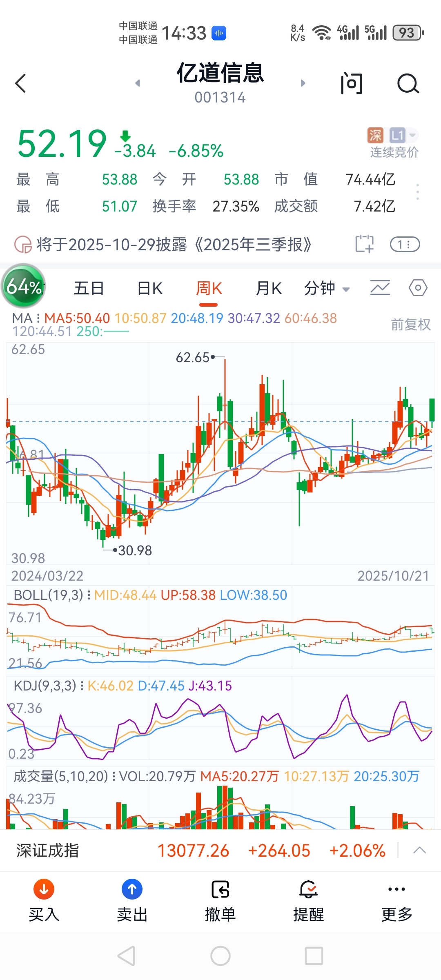
Task: Expand the L1 quote level dropdown
Action: click(x=403, y=135)
